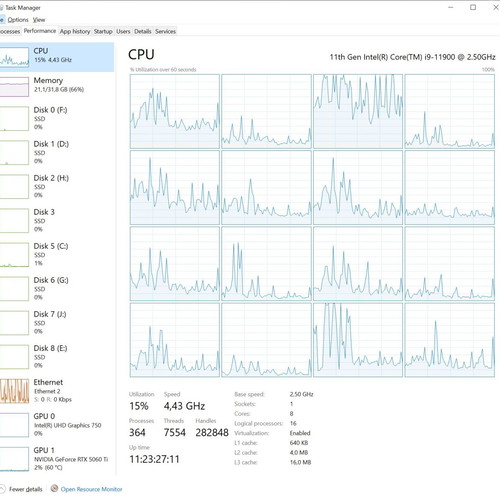The width and height of the screenshot is (500, 500).
Task: Collapse view with Fewer details arrow icon
Action: [x=2, y=489]
